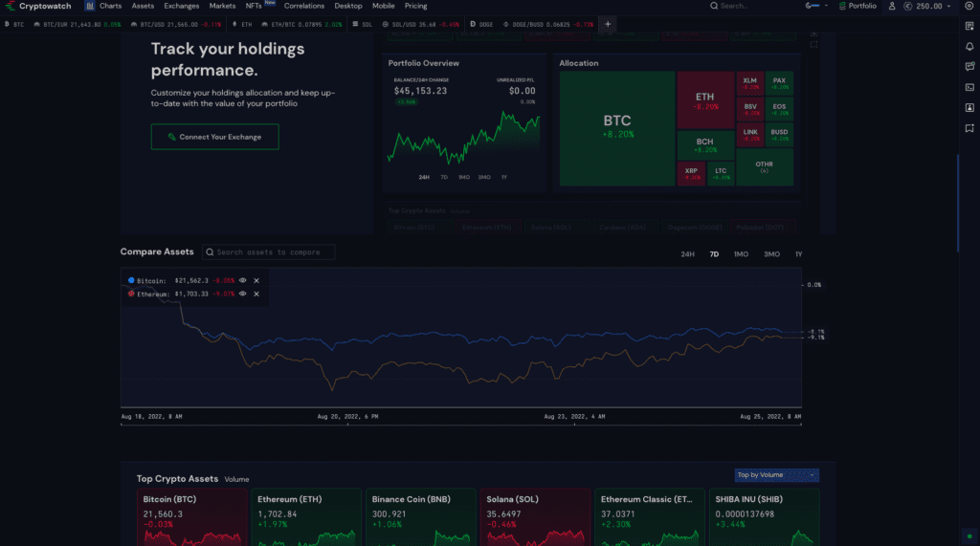
Task: Open the settings gear icon
Action: (x=969, y=6)
